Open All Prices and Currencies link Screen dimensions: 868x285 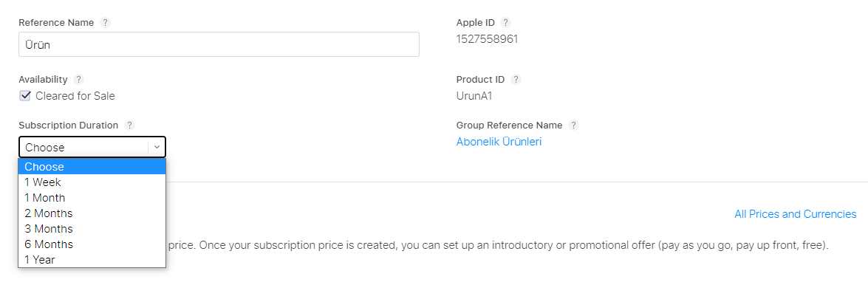point(795,214)
